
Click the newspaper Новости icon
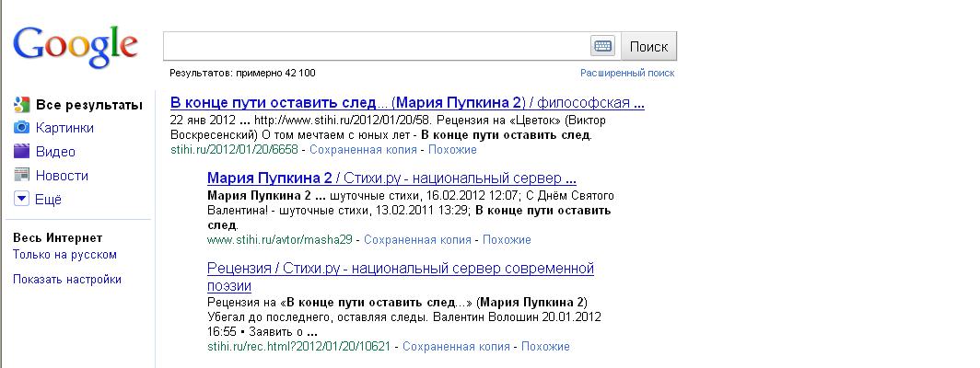[x=22, y=175]
